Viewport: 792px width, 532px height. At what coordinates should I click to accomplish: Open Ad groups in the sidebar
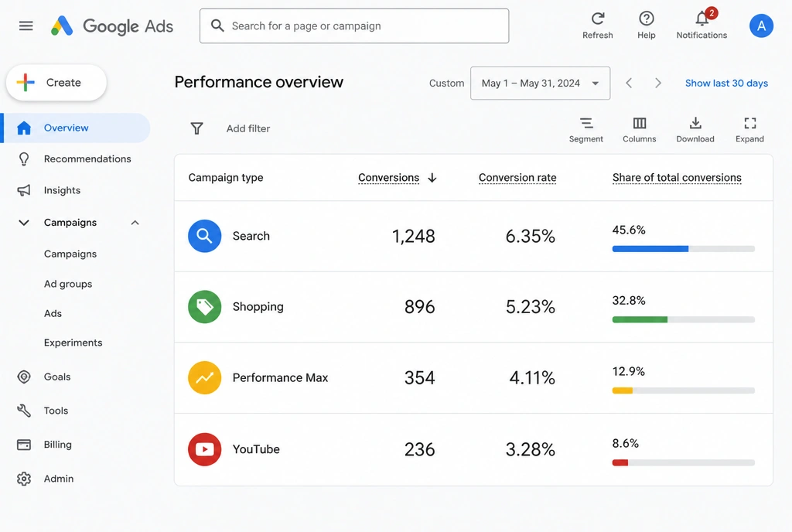coord(68,284)
